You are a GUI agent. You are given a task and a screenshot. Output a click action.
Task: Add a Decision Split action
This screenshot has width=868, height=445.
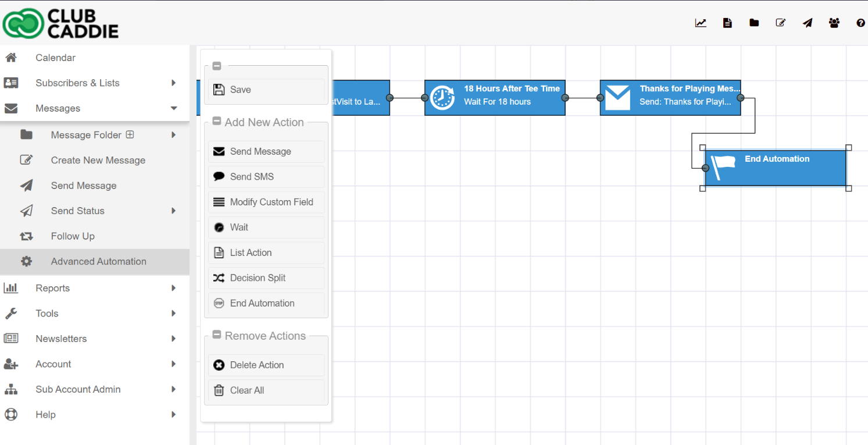tap(266, 278)
